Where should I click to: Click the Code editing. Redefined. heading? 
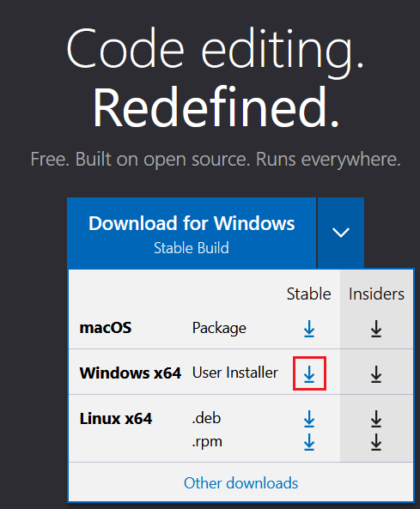[x=216, y=78]
